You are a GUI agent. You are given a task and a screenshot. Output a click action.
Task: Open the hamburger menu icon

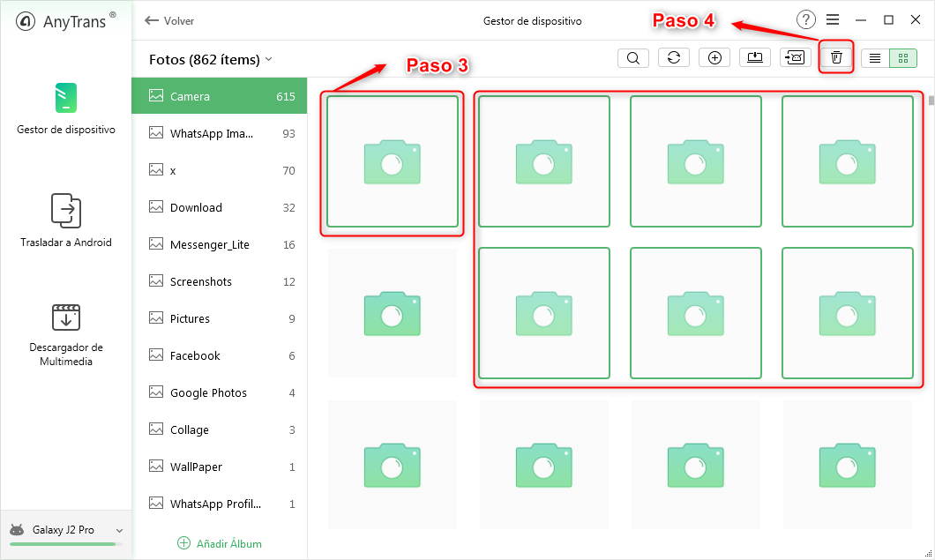tap(831, 19)
